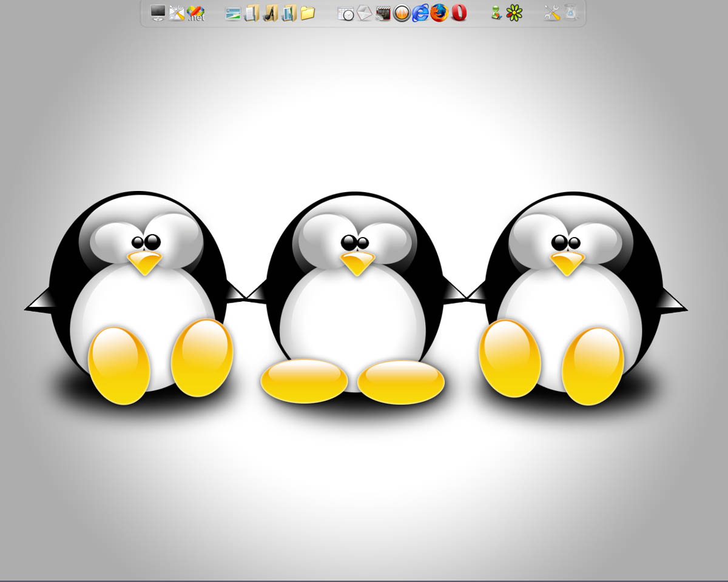
Task: Open the Documents folder icon in dock
Action: click(x=252, y=13)
